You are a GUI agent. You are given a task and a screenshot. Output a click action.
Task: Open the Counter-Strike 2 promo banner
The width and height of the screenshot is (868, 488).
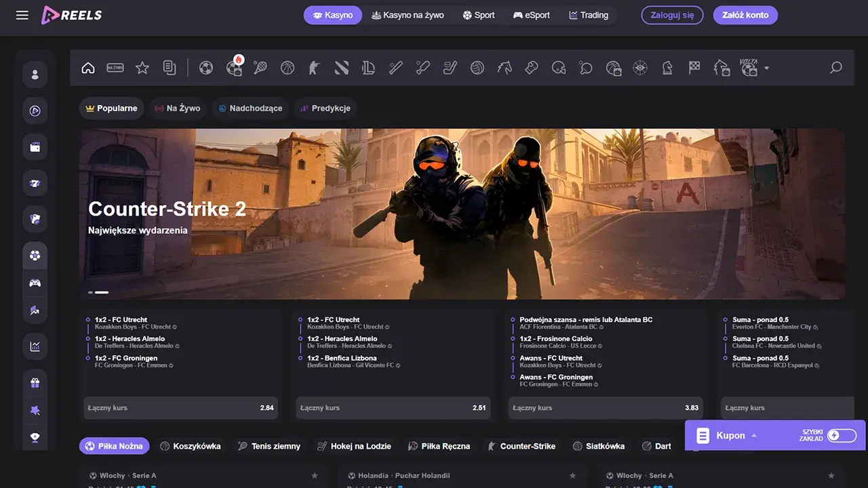pos(462,214)
